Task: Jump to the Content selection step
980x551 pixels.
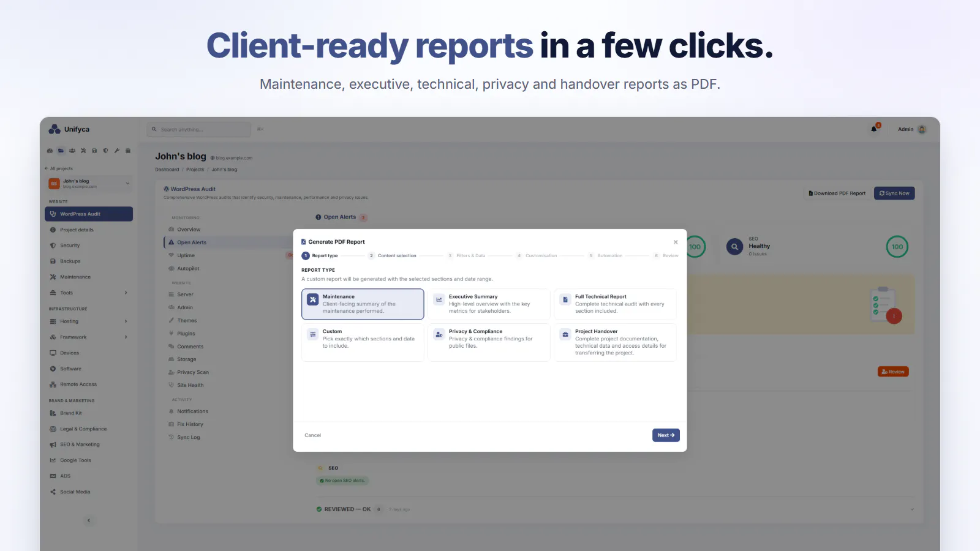Action: (x=392, y=256)
